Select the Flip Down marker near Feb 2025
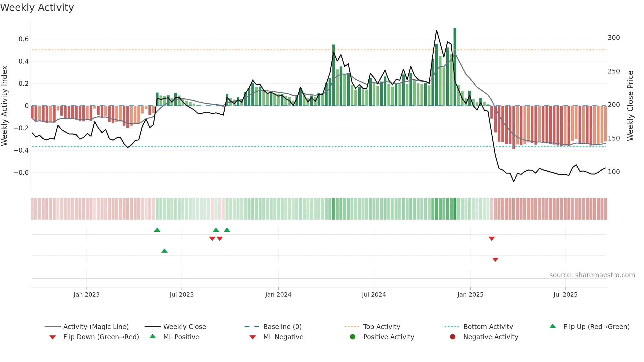This screenshot has width=644, height=362. click(492, 239)
